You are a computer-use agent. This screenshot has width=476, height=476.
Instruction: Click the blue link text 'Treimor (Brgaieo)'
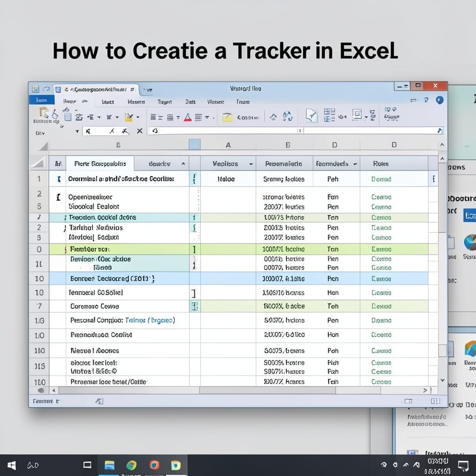tap(150, 321)
